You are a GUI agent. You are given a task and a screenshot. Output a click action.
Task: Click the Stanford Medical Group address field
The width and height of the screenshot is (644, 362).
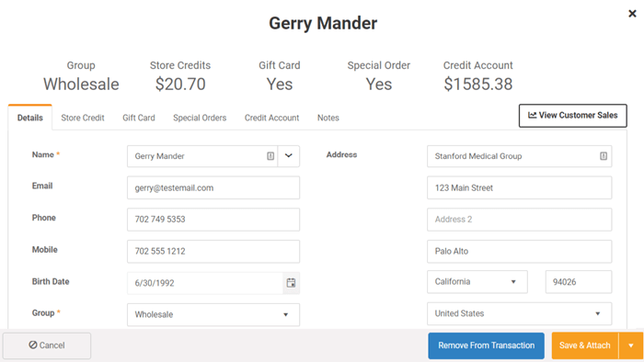coord(519,156)
